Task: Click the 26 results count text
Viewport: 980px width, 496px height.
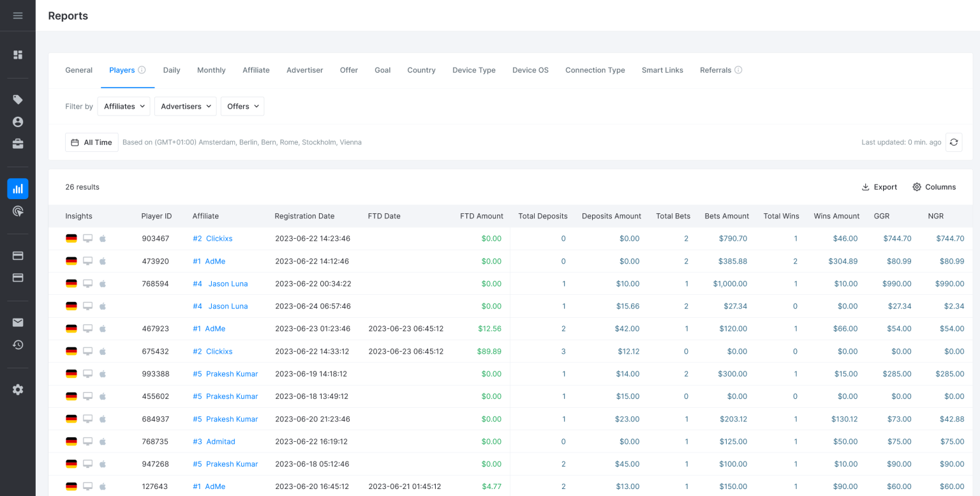Action: [x=82, y=187]
